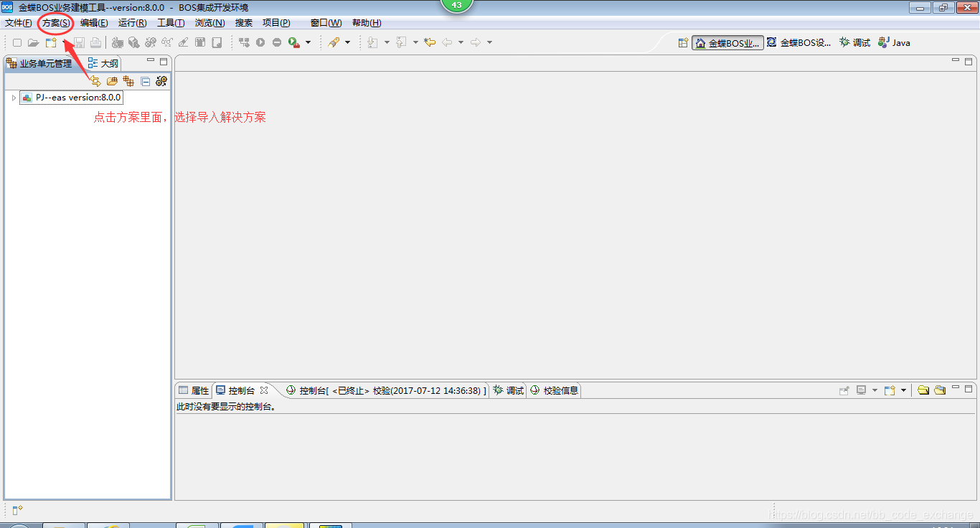Switch to the 调试 tab in bottom panel
980x528 pixels.
tap(508, 390)
